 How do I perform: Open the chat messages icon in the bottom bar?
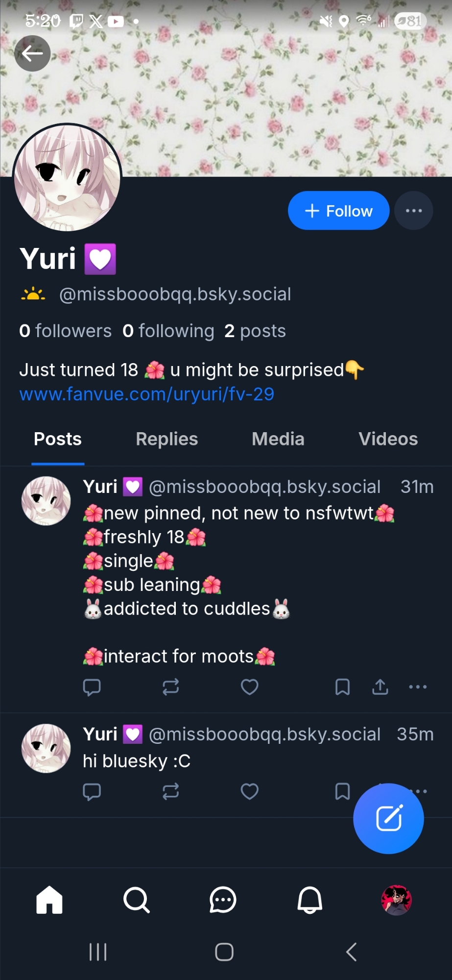223,900
